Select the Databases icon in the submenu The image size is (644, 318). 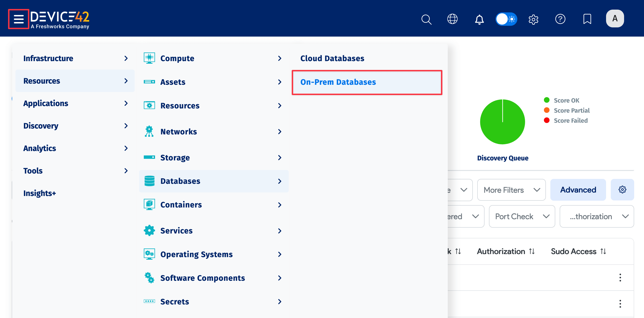149,181
